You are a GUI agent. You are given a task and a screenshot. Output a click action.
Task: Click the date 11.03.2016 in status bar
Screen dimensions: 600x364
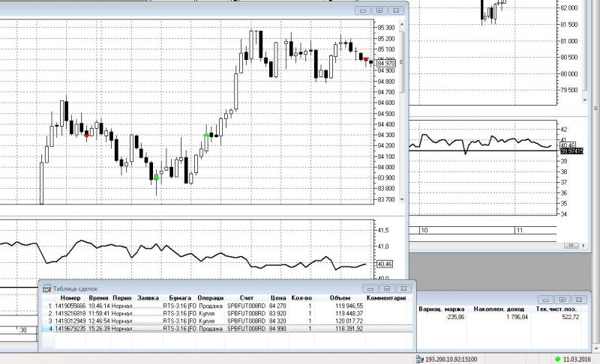coord(577,359)
